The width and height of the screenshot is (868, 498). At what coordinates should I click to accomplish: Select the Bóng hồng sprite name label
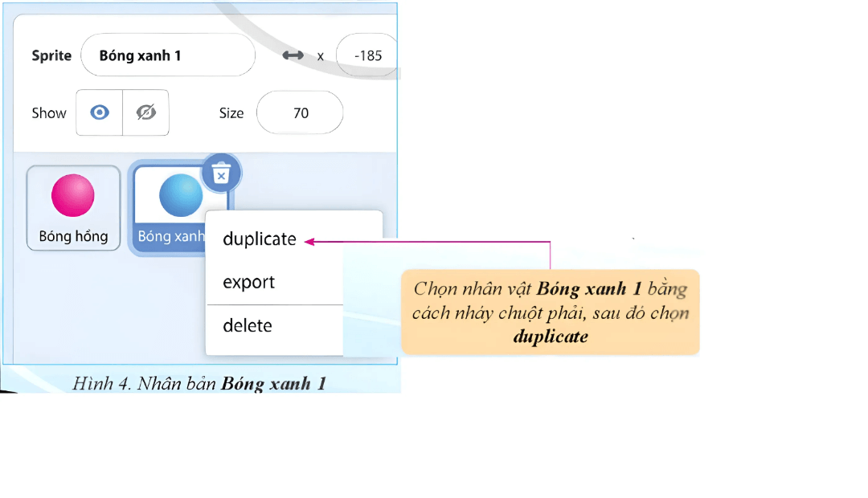click(73, 237)
